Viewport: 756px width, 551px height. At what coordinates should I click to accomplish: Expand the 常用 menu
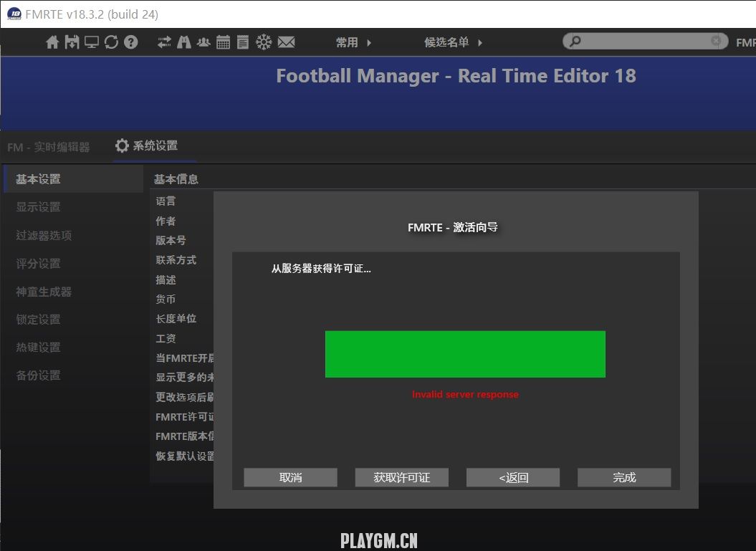[x=353, y=42]
